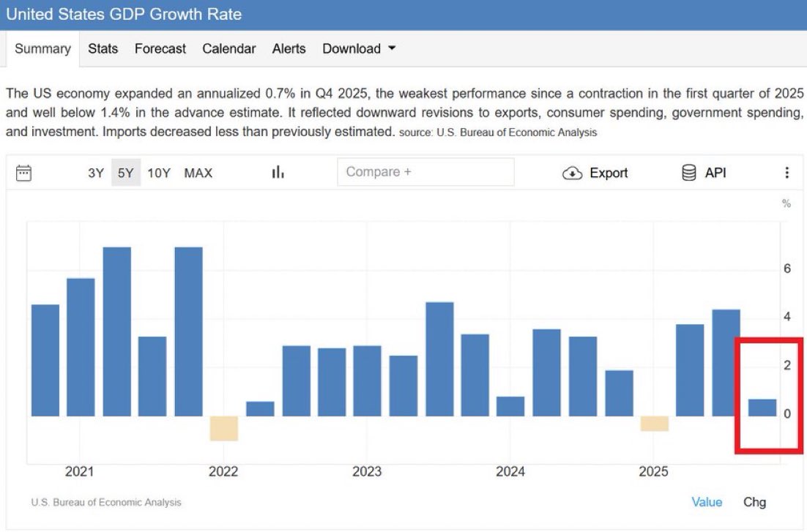Click the Compare + input field

425,172
